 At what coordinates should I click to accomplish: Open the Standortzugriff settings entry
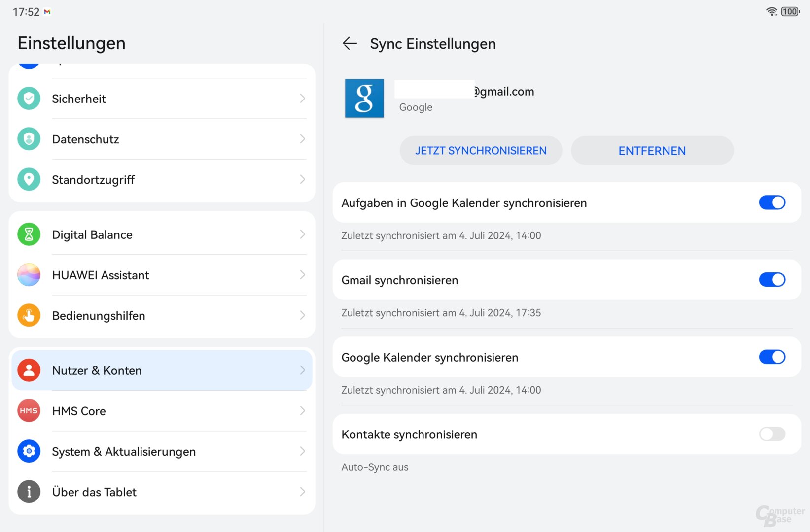point(162,179)
